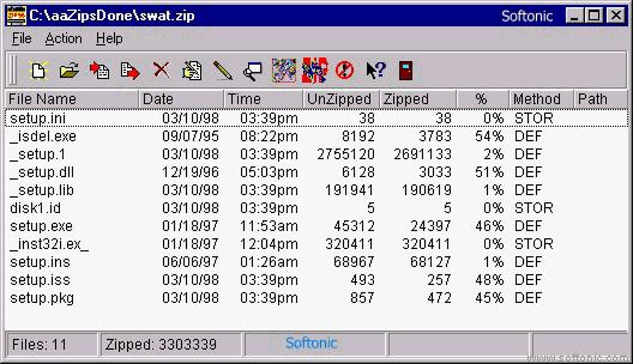View the selected file's contents
This screenshot has height=364, width=633.
191,70
